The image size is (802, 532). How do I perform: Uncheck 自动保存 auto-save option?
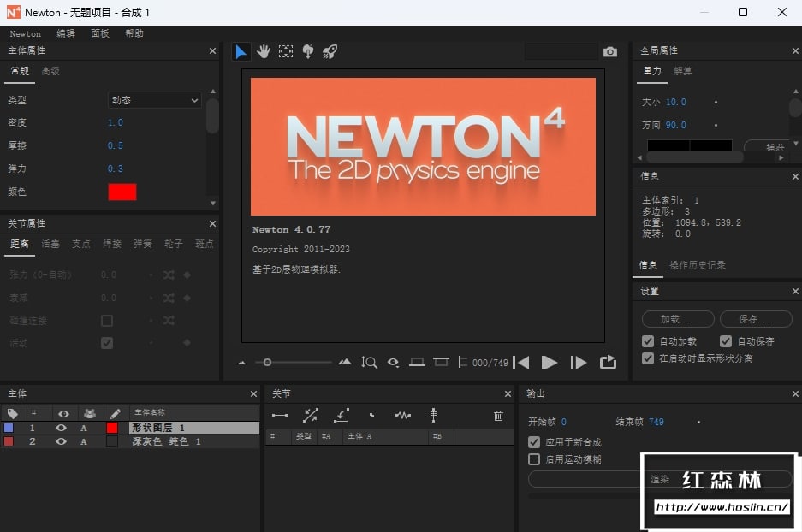click(726, 341)
